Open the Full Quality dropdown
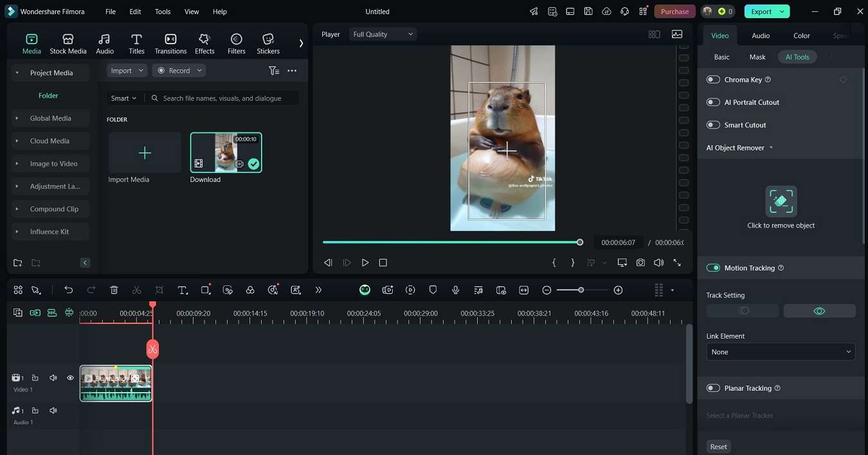This screenshot has height=455, width=868. point(383,34)
